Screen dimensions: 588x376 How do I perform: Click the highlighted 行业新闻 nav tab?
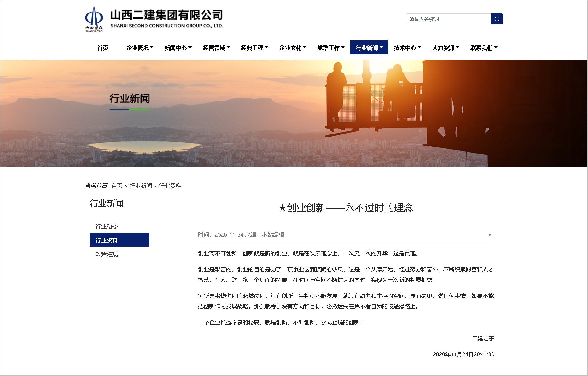369,48
